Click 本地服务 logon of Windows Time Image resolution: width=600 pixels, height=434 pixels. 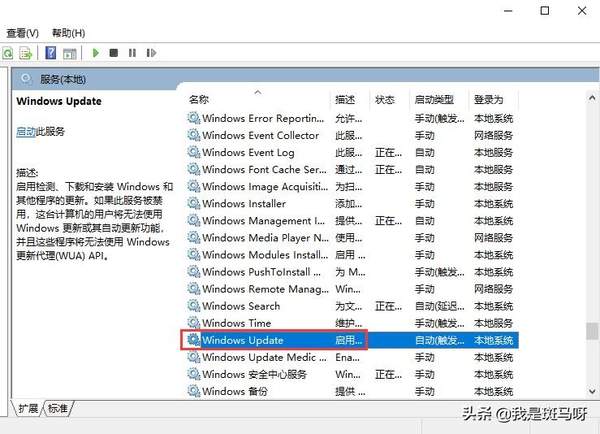493,323
